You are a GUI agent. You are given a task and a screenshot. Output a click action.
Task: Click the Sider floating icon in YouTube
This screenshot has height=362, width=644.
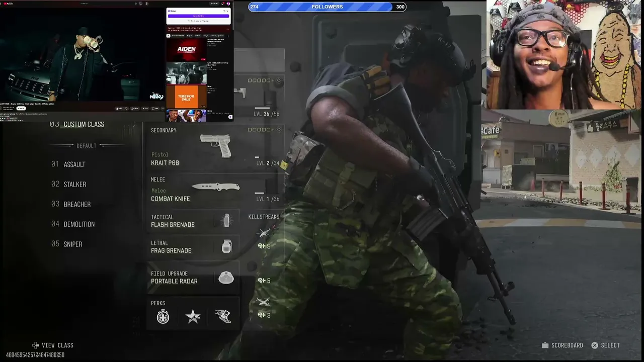pyautogui.click(x=230, y=117)
